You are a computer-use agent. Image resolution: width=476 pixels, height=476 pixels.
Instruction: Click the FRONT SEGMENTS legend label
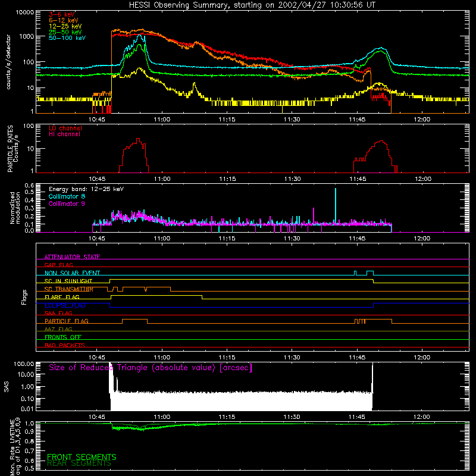(x=82, y=457)
